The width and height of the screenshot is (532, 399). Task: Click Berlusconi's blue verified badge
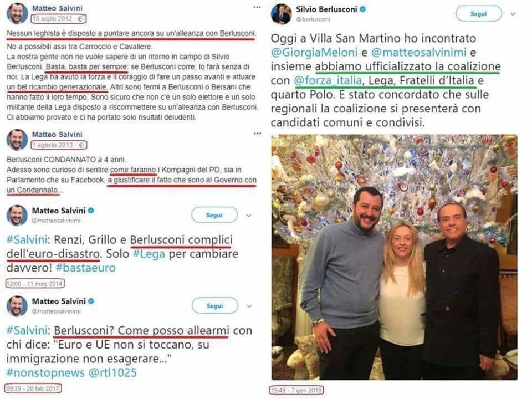[362, 9]
